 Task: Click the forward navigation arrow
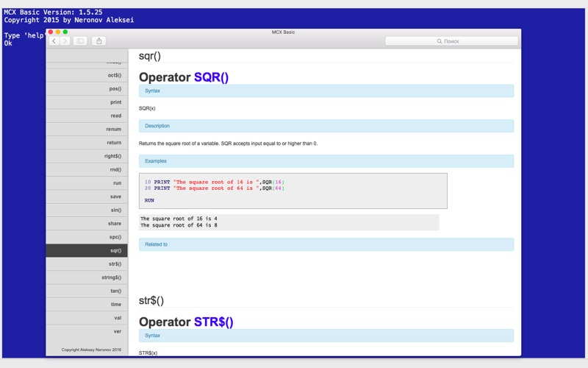coord(65,41)
